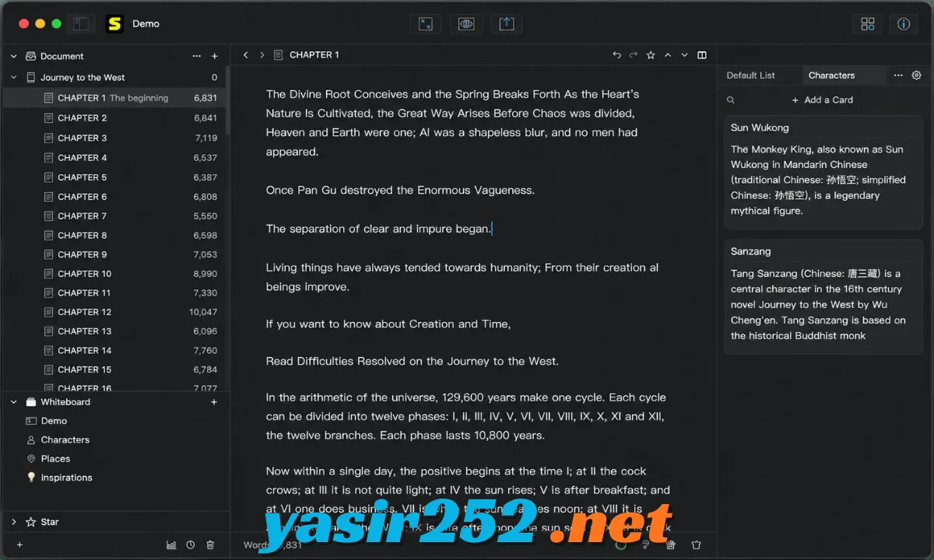Viewport: 934px width, 560px height.
Task: Navigate back with the left chevron
Action: 246,55
